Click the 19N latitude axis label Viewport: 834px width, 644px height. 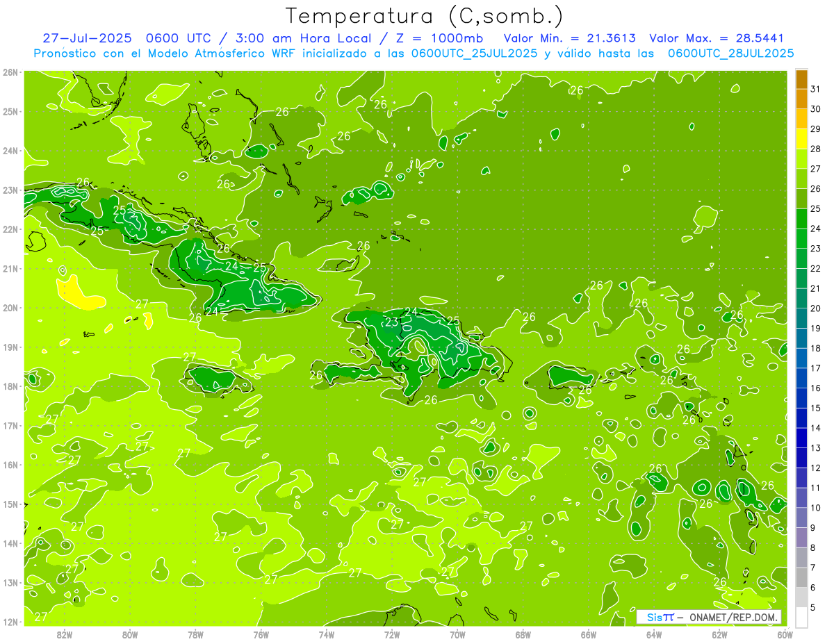10,347
